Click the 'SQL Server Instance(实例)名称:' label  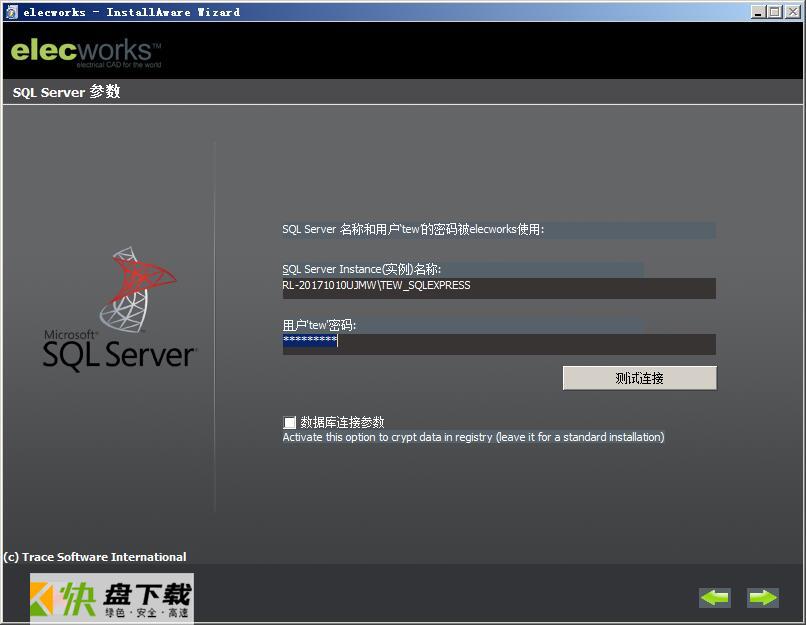click(361, 269)
